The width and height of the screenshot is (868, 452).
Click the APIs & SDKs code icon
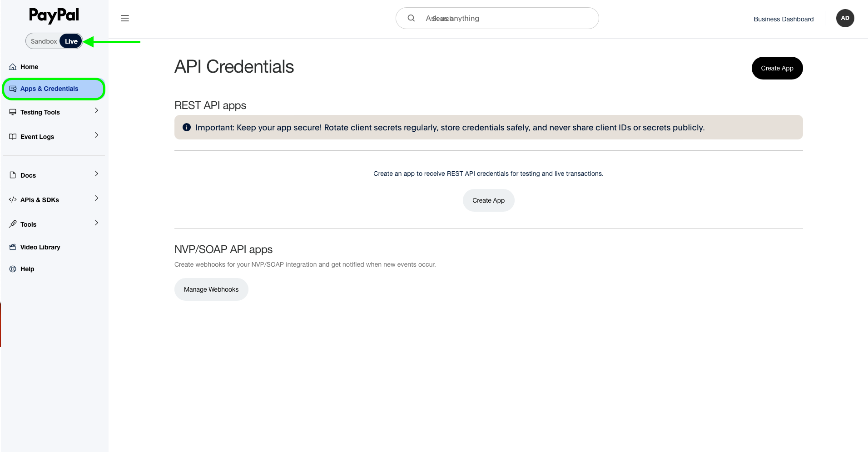13,200
